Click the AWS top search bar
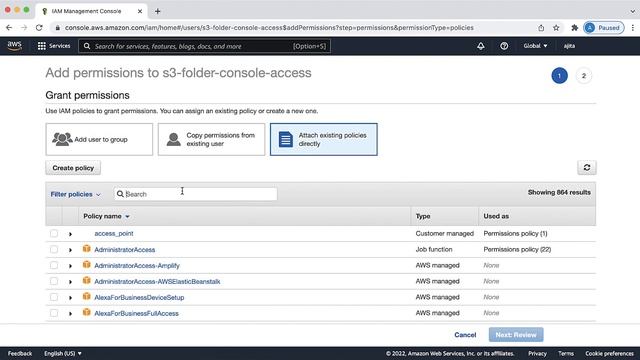640x360 pixels. pos(204,46)
